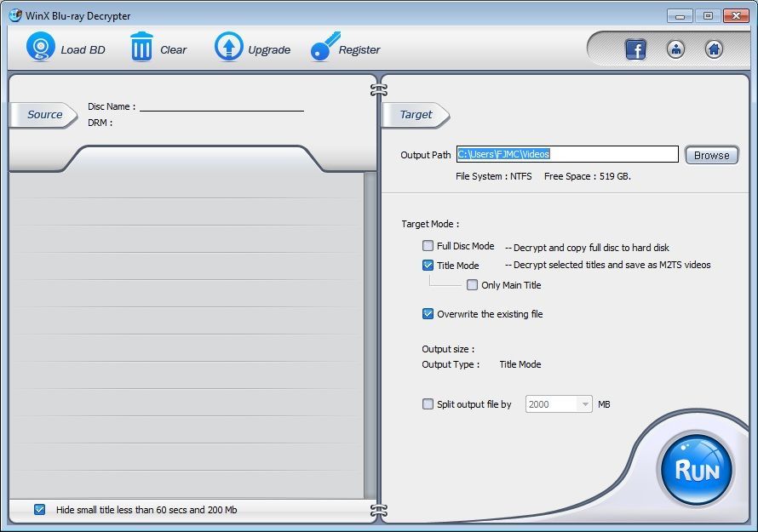758x532 pixels.
Task: Maximize the WinX Blu-ray Decrypter window
Action: pyautogui.click(x=709, y=16)
